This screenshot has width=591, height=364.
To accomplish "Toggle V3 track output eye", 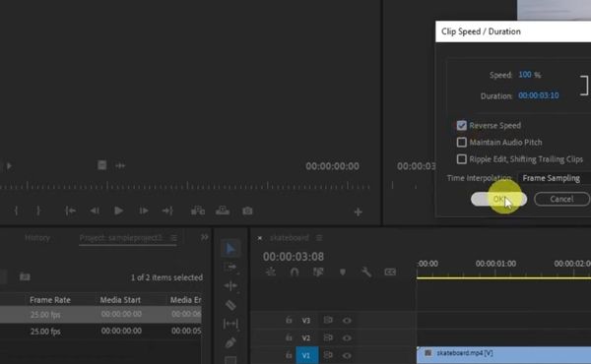I will 347,321.
